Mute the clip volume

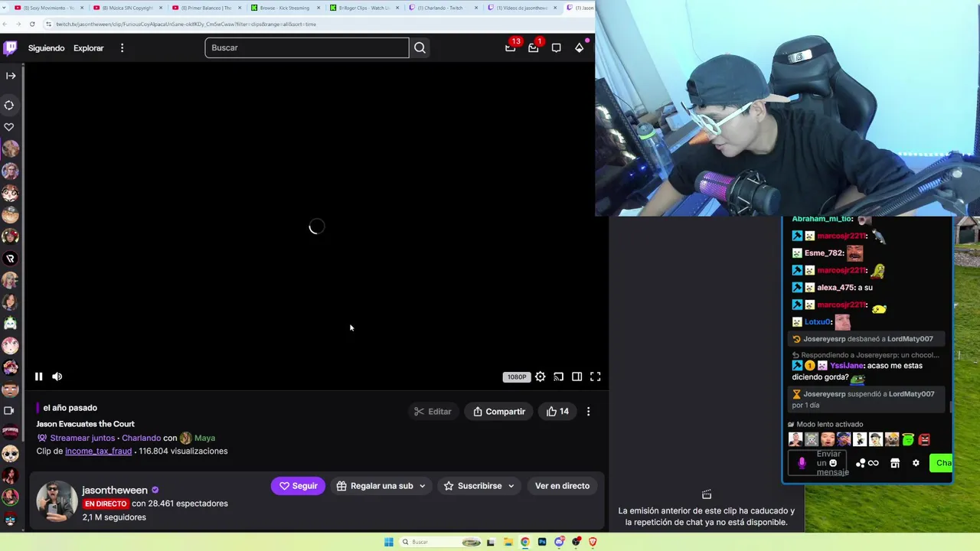(57, 377)
